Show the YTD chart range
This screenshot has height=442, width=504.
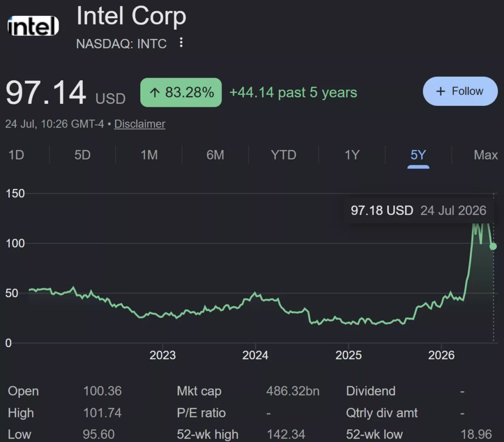point(283,155)
